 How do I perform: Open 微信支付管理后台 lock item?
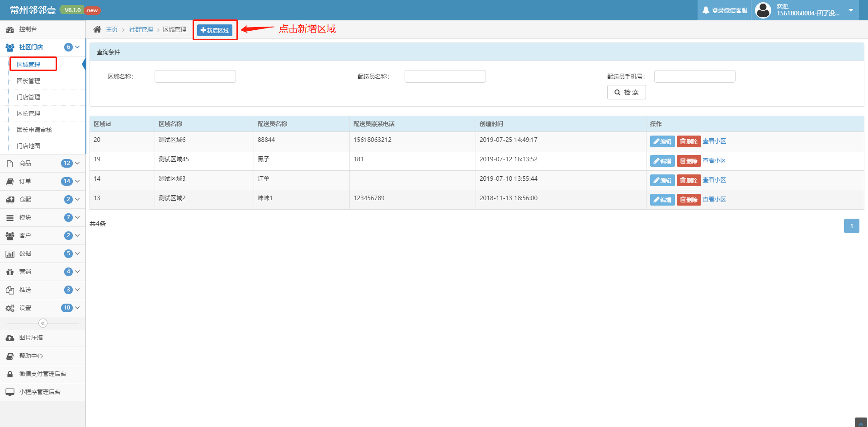pos(43,374)
